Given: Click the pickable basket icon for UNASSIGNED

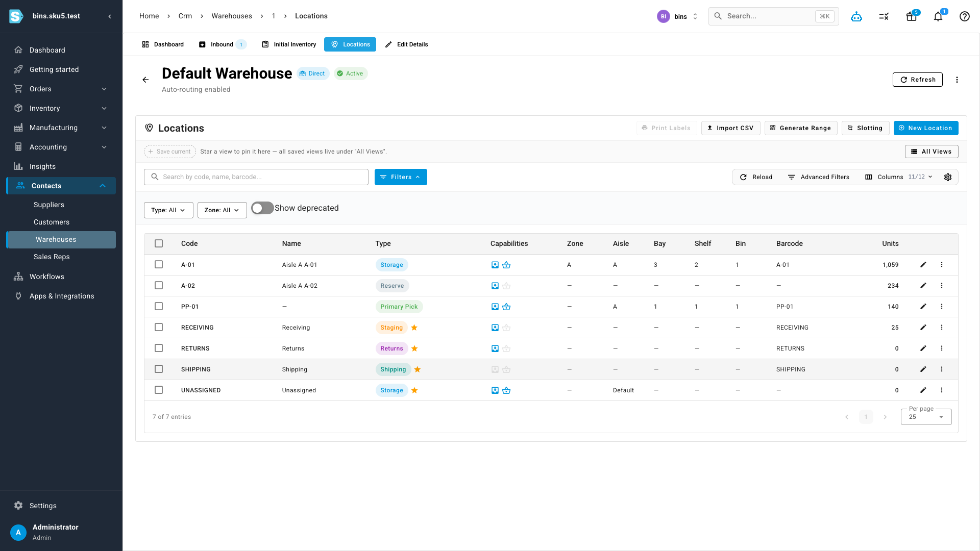Looking at the screenshot, I should tap(506, 390).
